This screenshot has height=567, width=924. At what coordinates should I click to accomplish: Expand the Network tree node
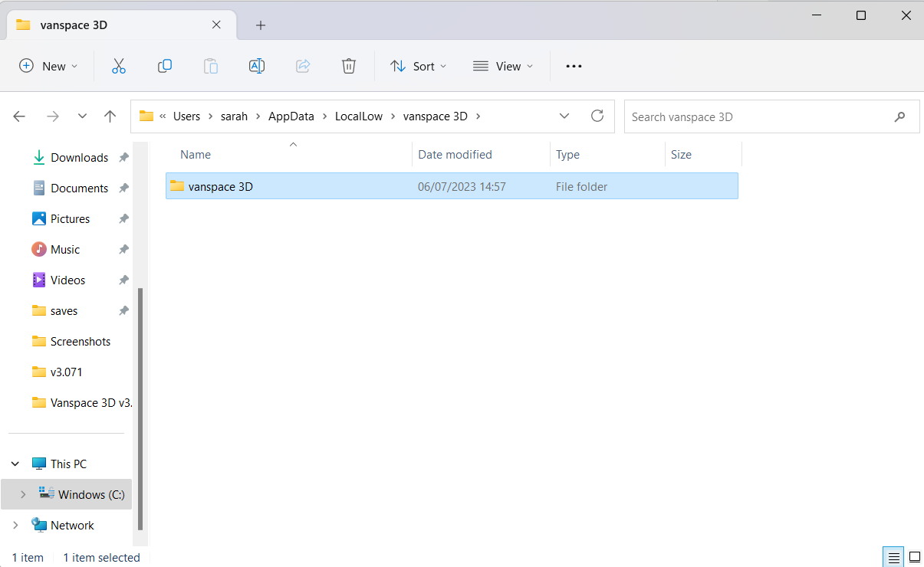click(15, 526)
